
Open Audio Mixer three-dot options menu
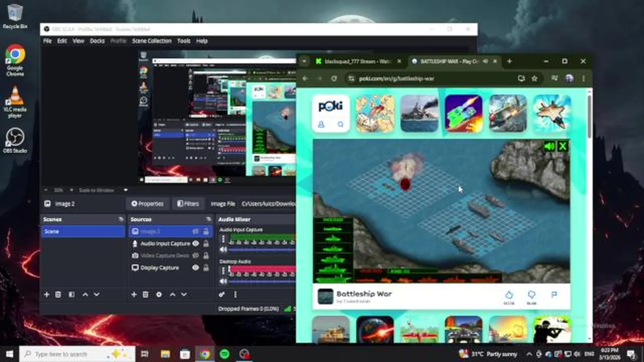click(x=235, y=295)
